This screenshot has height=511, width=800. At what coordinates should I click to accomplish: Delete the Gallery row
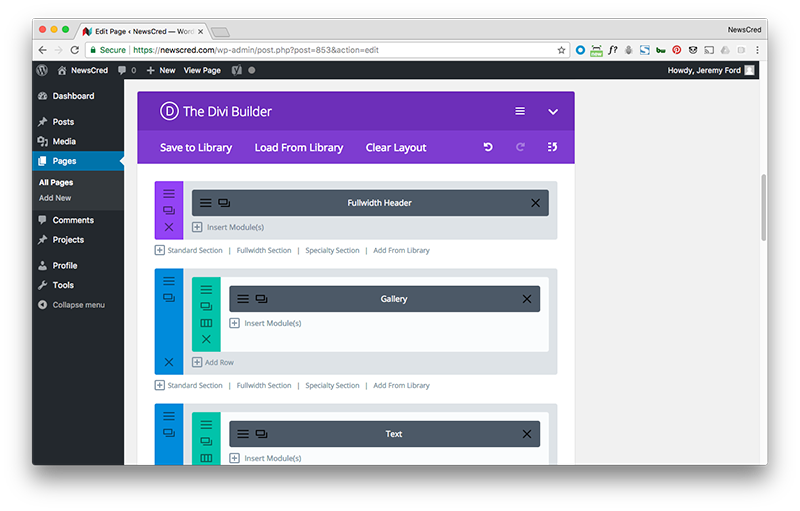(x=206, y=339)
